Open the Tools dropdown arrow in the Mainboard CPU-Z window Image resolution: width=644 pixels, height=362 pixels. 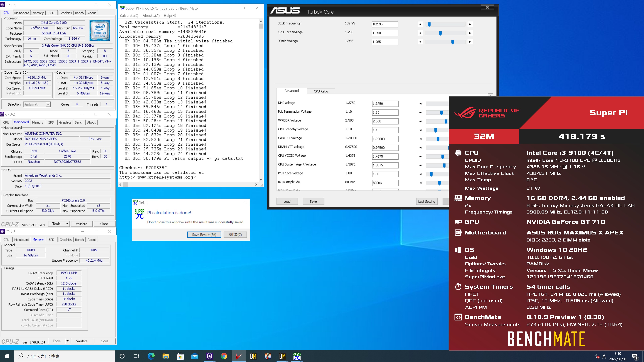pyautogui.click(x=67, y=224)
